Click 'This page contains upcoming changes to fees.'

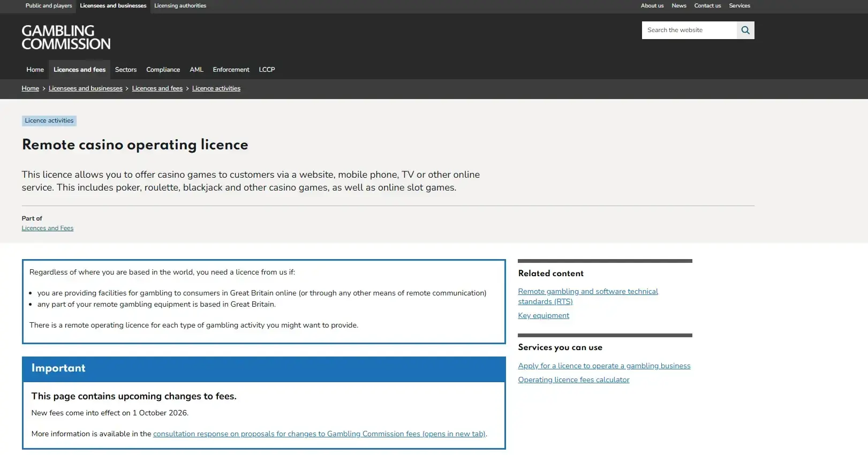tap(134, 397)
